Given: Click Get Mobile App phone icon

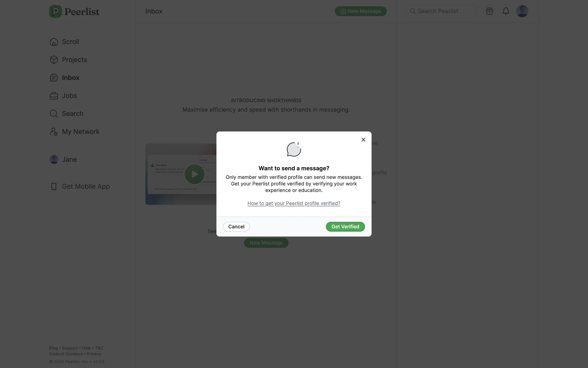Looking at the screenshot, I should click(54, 186).
